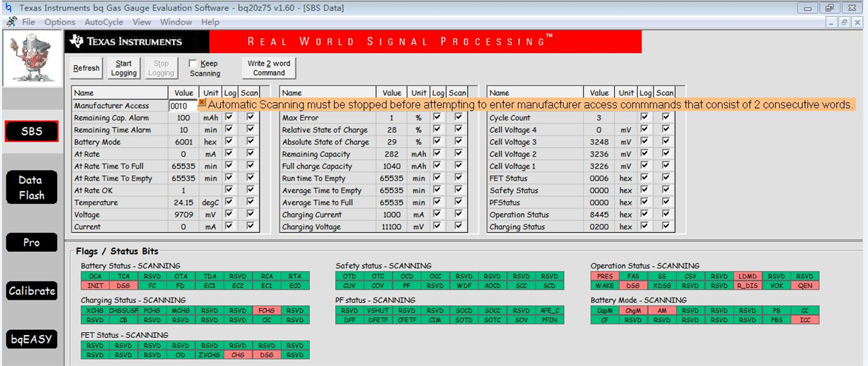The image size is (868, 366).
Task: Toggle Log checkbox for Max Error row
Action: point(437,118)
